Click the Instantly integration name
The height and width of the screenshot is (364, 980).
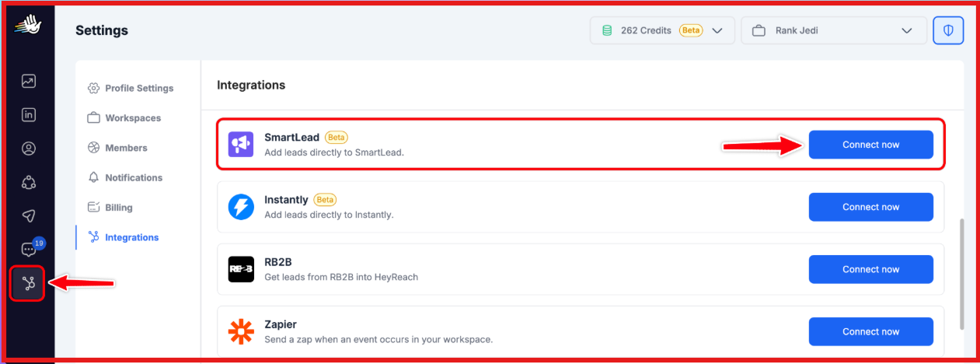click(x=286, y=200)
